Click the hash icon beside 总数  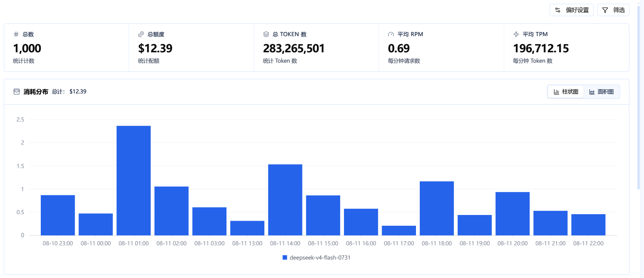coord(16,34)
